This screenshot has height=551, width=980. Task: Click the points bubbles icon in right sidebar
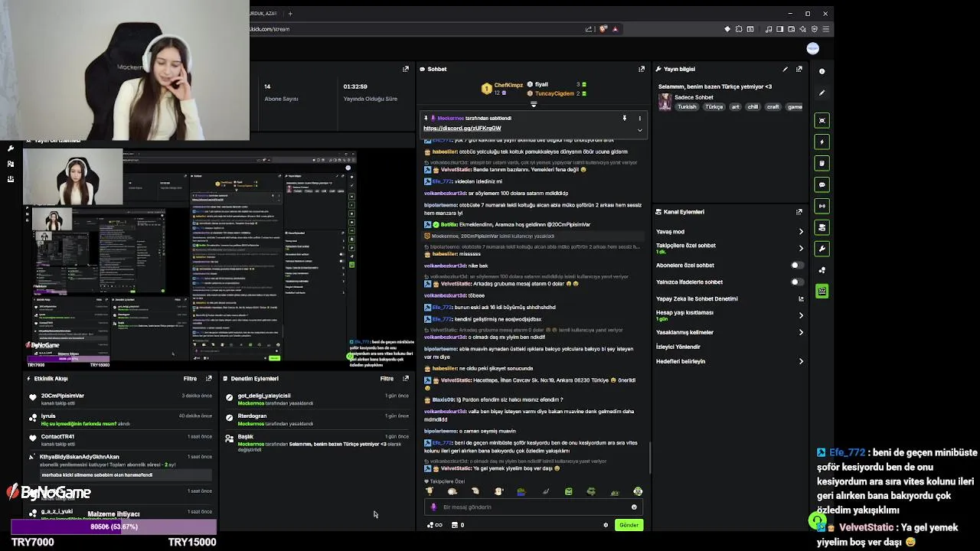[822, 270]
